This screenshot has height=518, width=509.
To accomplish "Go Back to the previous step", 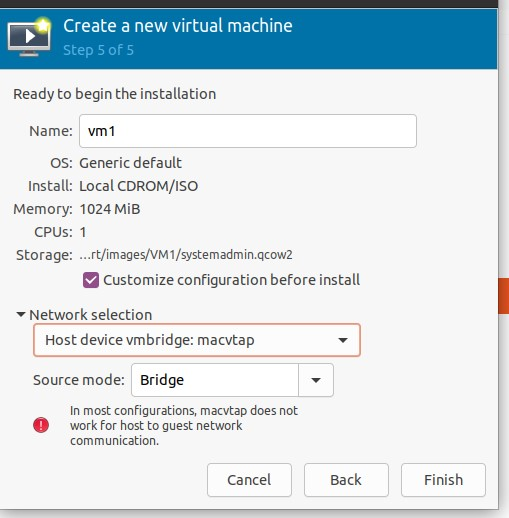I will tap(346, 480).
